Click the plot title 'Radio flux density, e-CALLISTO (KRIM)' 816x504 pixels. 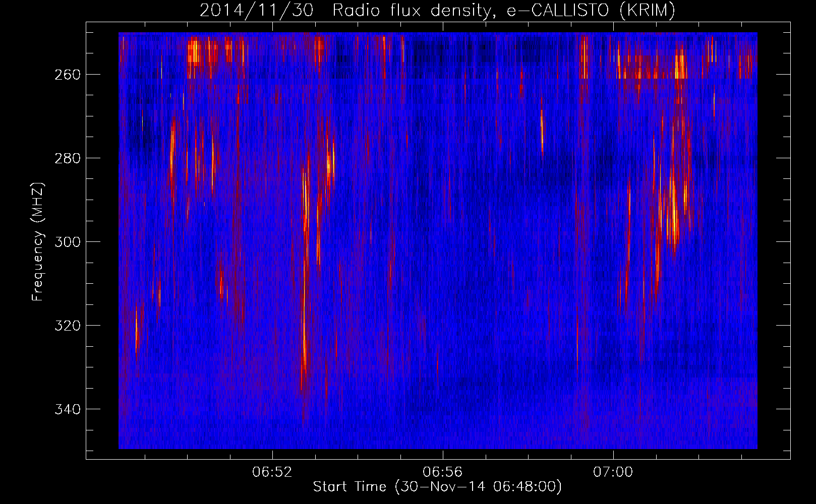pyautogui.click(x=504, y=11)
